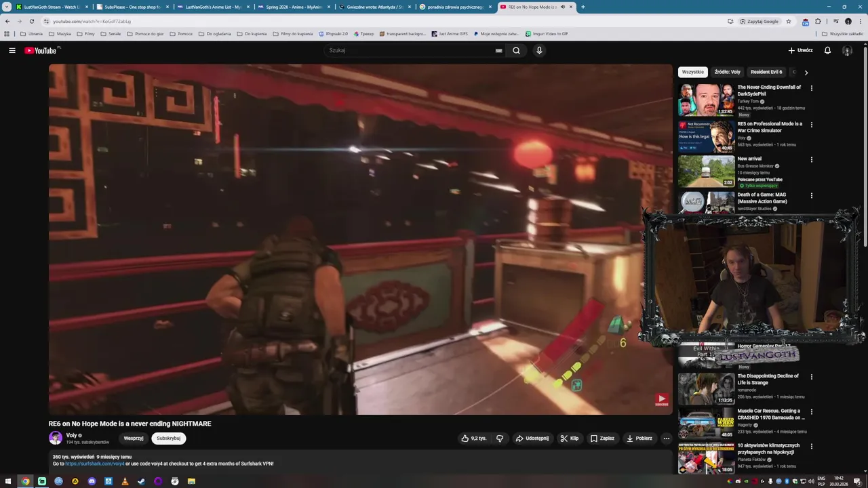The image size is (868, 488).
Task: Go to the YouTube home logo
Action: tap(42, 50)
